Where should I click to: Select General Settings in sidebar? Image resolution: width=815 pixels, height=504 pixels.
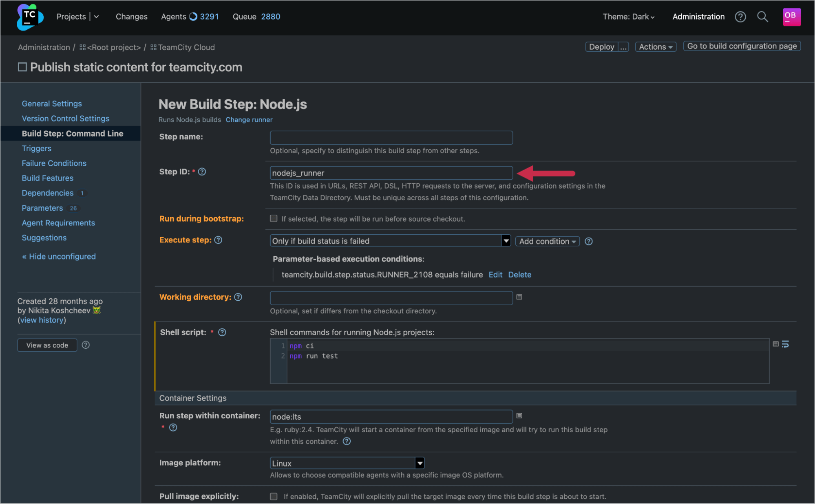(52, 103)
